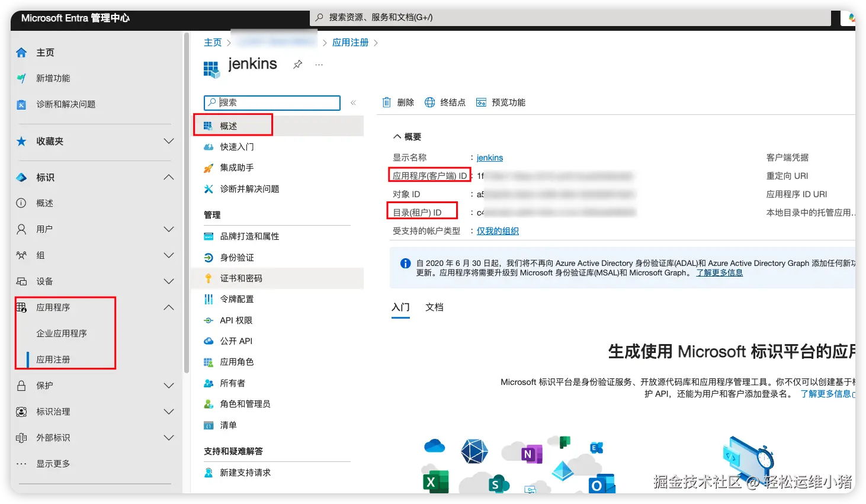Screen dimensions: 866x504
Task: Click the 证书和密码 key icon
Action: [209, 278]
